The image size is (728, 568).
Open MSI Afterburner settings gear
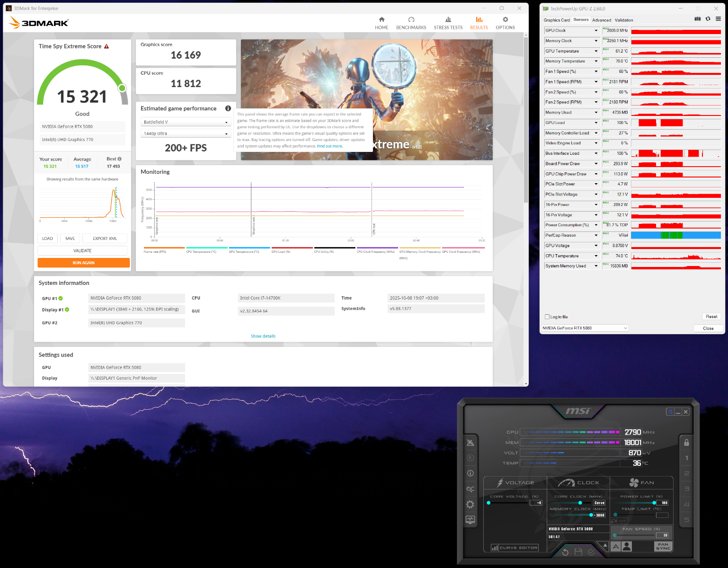click(470, 504)
